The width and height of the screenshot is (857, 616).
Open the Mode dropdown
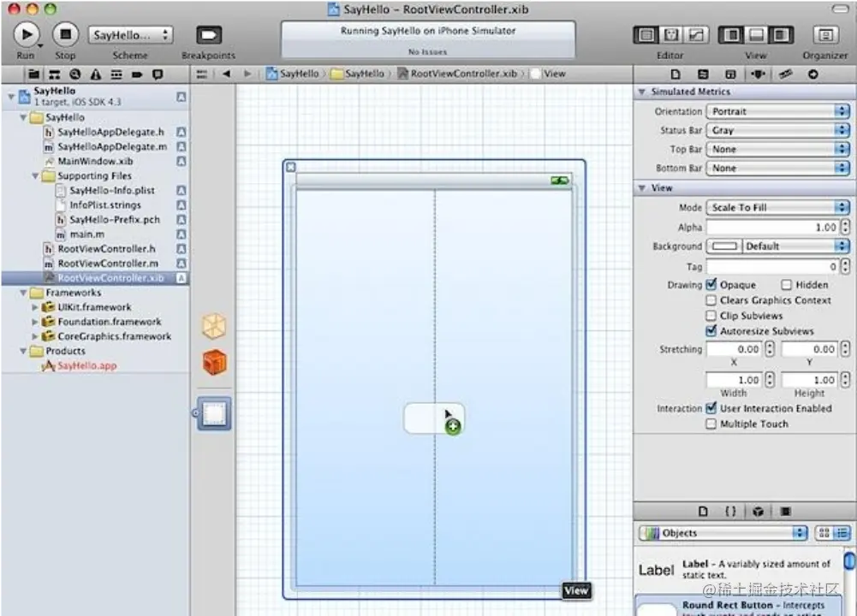pyautogui.click(x=778, y=208)
